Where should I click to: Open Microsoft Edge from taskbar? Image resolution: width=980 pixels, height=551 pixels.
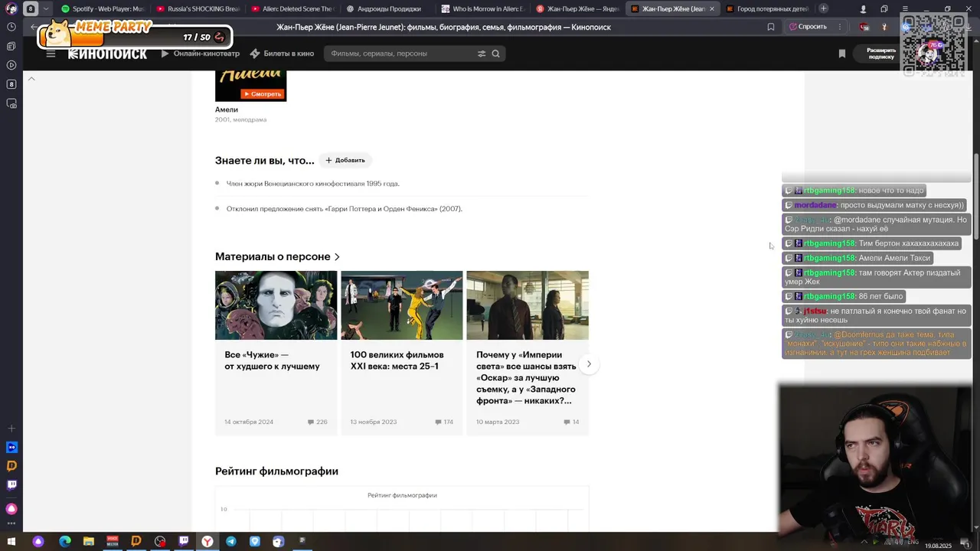64,541
